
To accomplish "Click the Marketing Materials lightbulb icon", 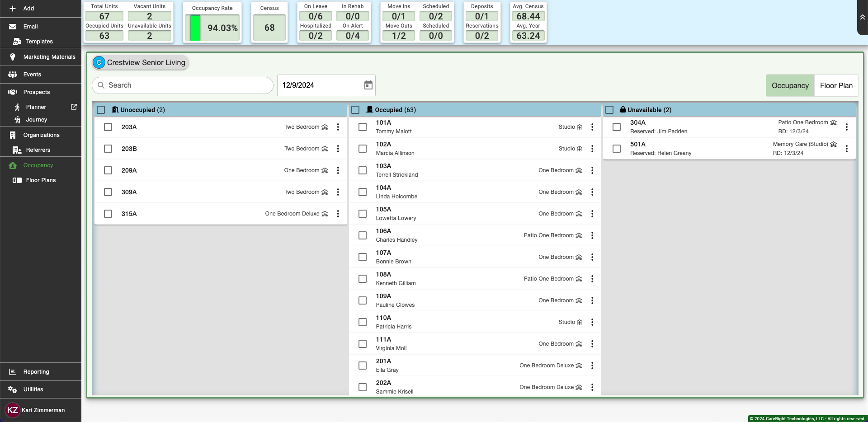I will [x=13, y=57].
